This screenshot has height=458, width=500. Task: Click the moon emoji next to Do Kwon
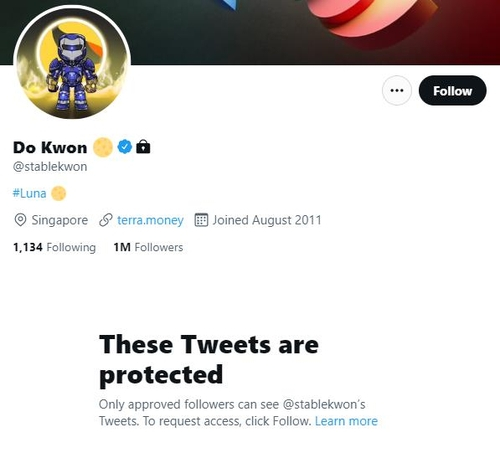pyautogui.click(x=103, y=147)
